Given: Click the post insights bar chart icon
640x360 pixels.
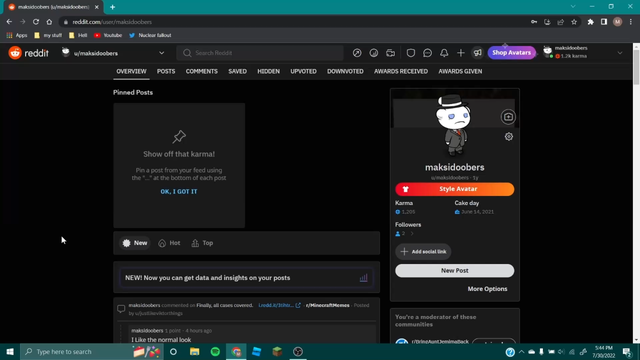Looking at the screenshot, I should pyautogui.click(x=363, y=278).
